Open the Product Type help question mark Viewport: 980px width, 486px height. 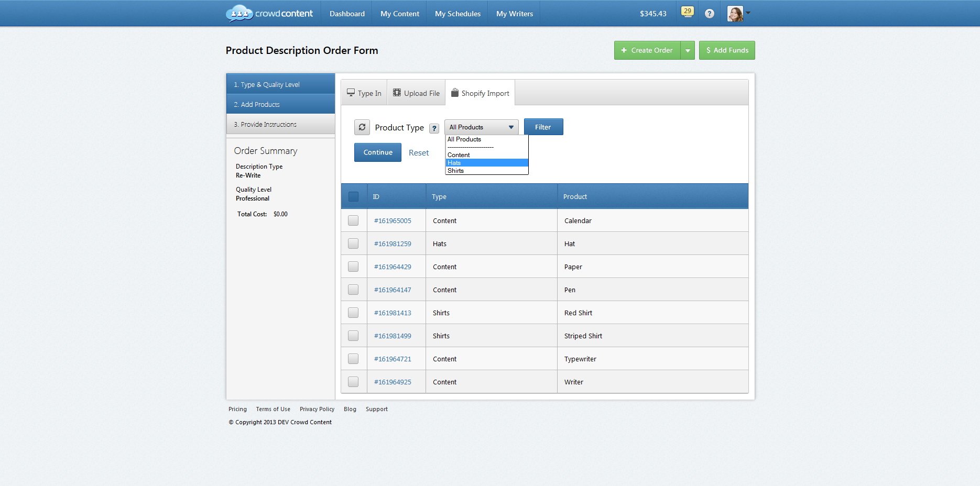click(434, 128)
